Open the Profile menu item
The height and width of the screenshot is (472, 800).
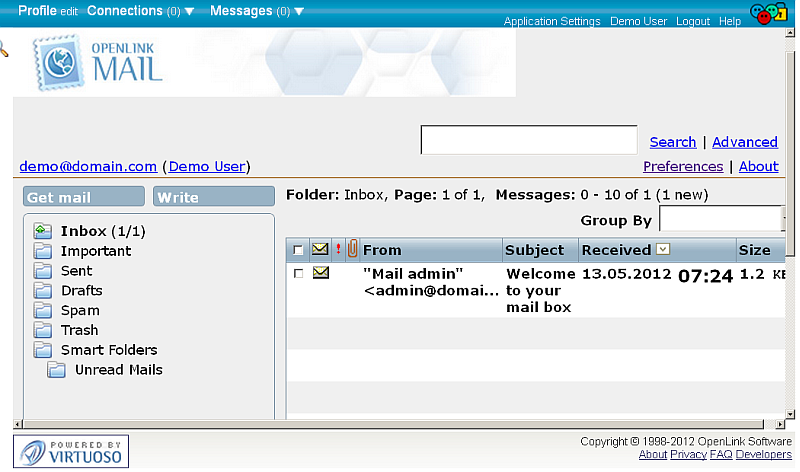(x=37, y=11)
